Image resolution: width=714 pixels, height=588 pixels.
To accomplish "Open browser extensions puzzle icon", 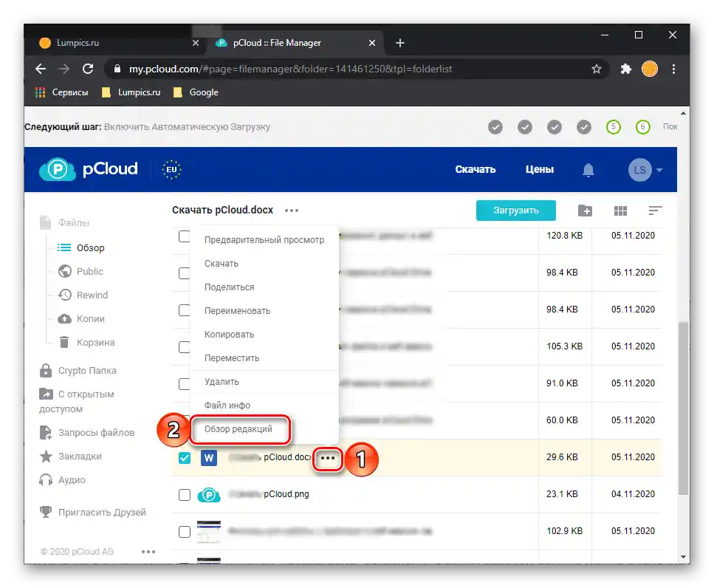I will (x=625, y=69).
